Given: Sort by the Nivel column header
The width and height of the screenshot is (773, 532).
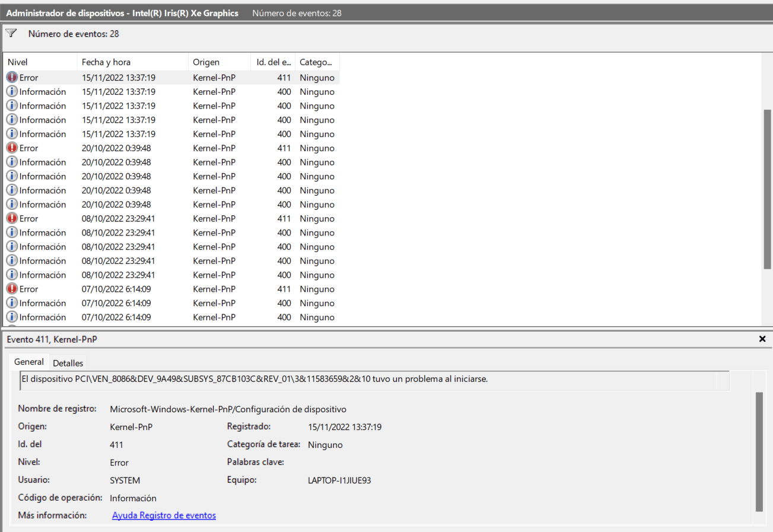Looking at the screenshot, I should (x=40, y=62).
